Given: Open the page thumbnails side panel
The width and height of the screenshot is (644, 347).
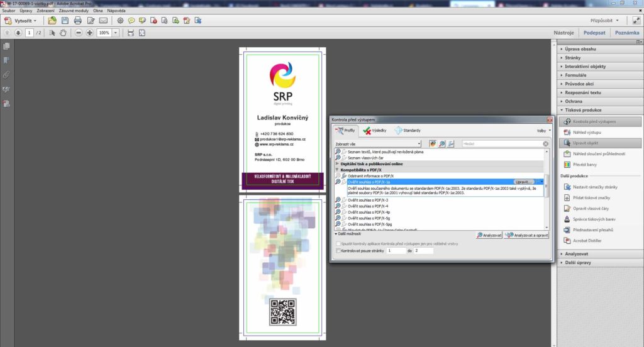Looking at the screenshot, I should pos(6,47).
